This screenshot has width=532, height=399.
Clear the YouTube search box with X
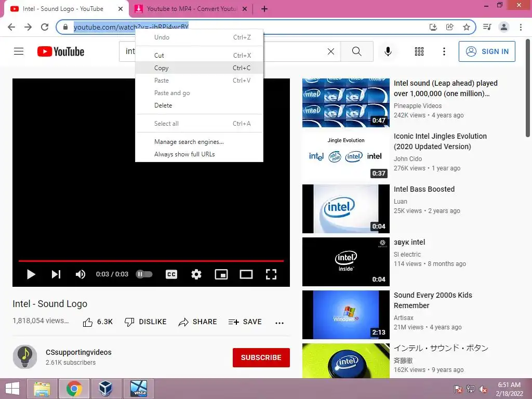point(331,51)
